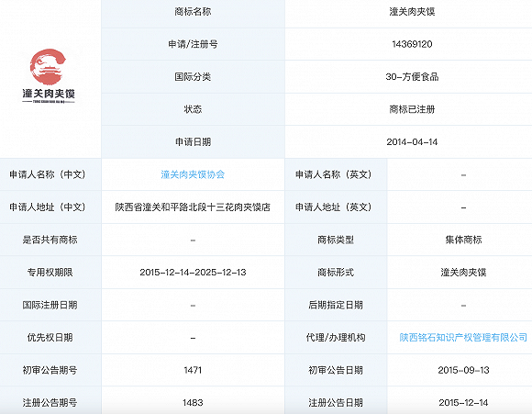The height and width of the screenshot is (414, 532).
Task: Select the registration number 14369120
Action: coord(412,44)
